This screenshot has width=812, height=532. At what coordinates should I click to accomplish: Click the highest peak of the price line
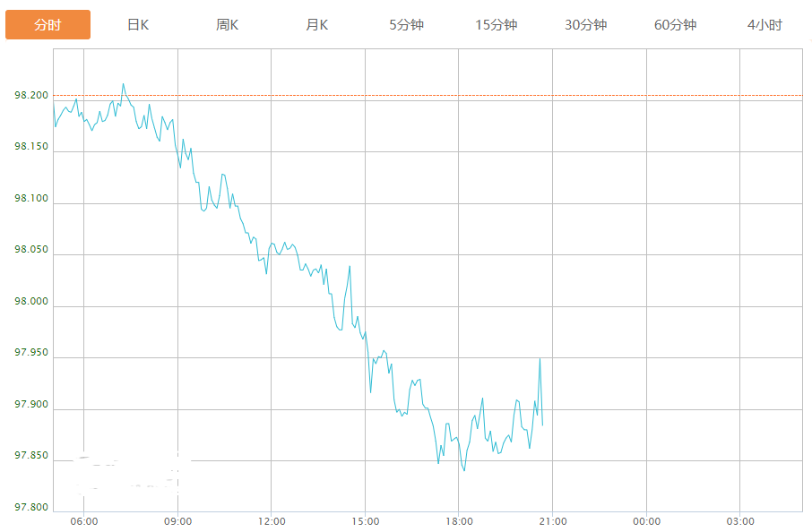pyautogui.click(x=123, y=84)
